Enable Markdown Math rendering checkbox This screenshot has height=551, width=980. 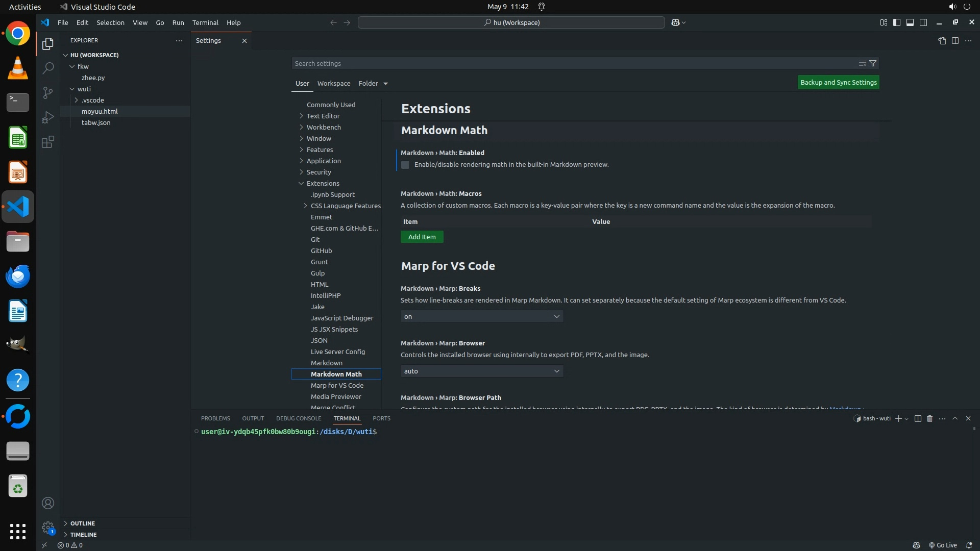405,165
